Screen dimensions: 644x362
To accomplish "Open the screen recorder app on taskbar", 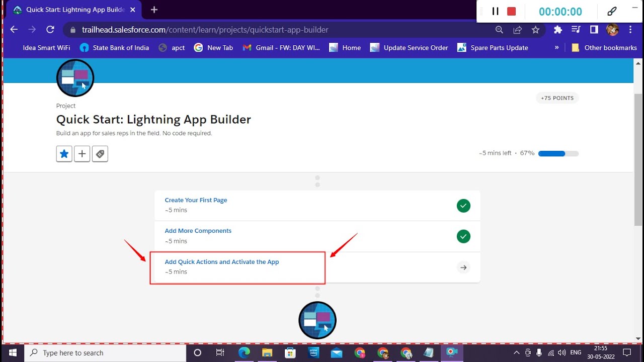I will 452,353.
